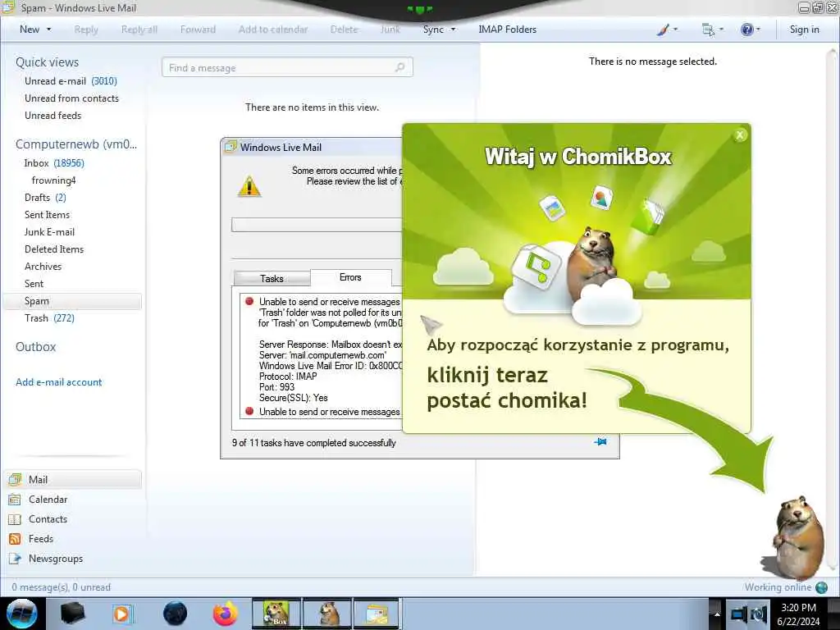Screen dimensions: 840x630
Task: Open the Help question mark icon
Action: [746, 30]
